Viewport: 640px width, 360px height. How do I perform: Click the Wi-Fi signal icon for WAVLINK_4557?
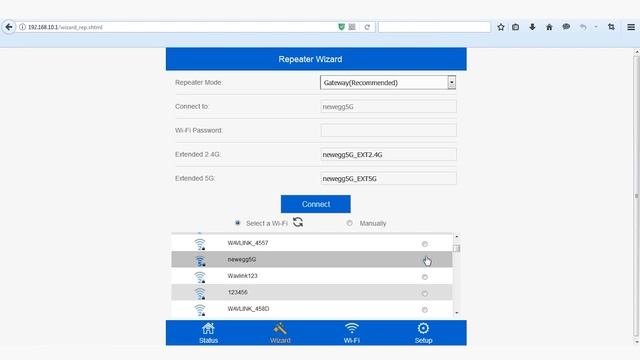pyautogui.click(x=200, y=244)
